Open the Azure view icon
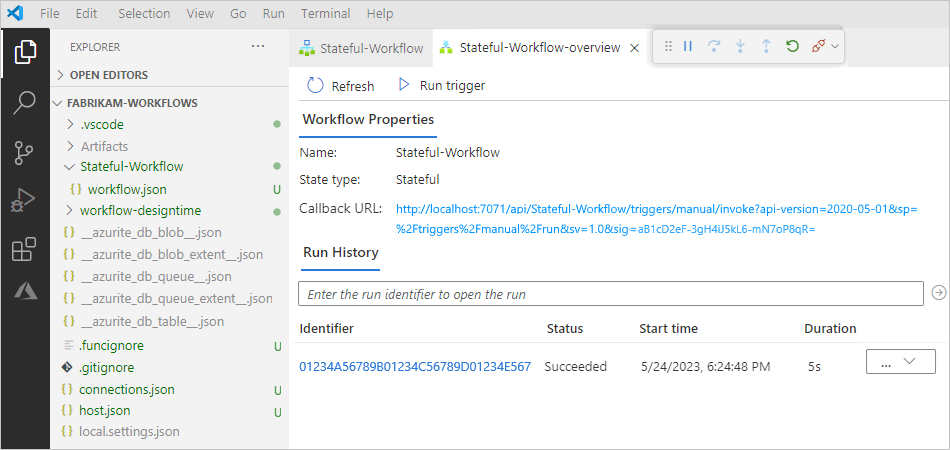The width and height of the screenshot is (950, 450). (x=25, y=291)
